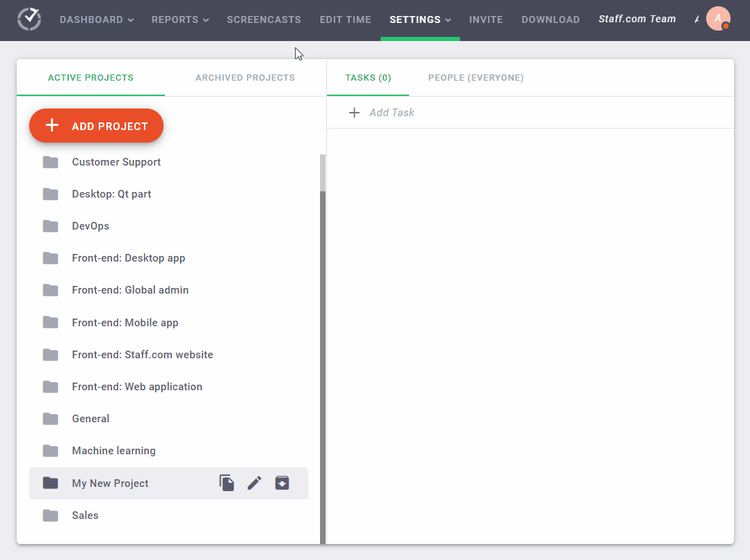Switch to the ARCHIVED PROJECTS tab
The height and width of the screenshot is (560, 750).
[245, 77]
